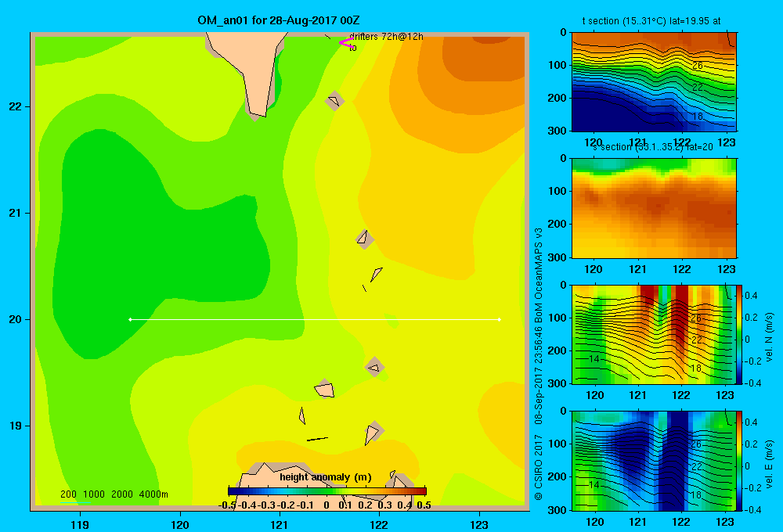This screenshot has width=783, height=532.
Task: Click the small island near 22°N east of Taiwan
Action: (334, 101)
